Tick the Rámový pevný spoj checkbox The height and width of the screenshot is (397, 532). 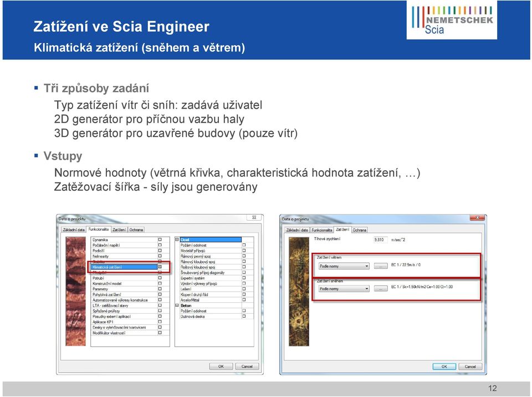244,256
